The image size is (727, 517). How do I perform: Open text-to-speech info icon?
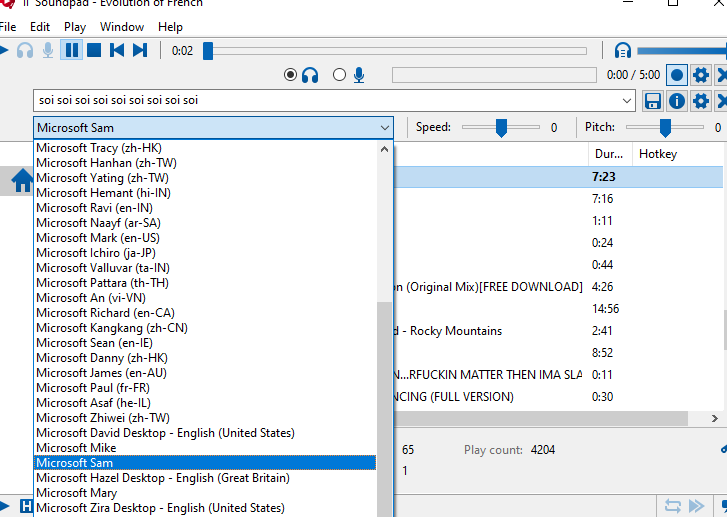pos(677,101)
